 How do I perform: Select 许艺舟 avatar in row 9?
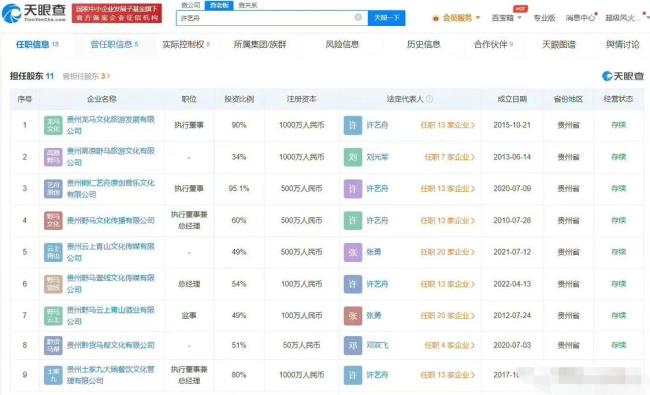pyautogui.click(x=353, y=375)
